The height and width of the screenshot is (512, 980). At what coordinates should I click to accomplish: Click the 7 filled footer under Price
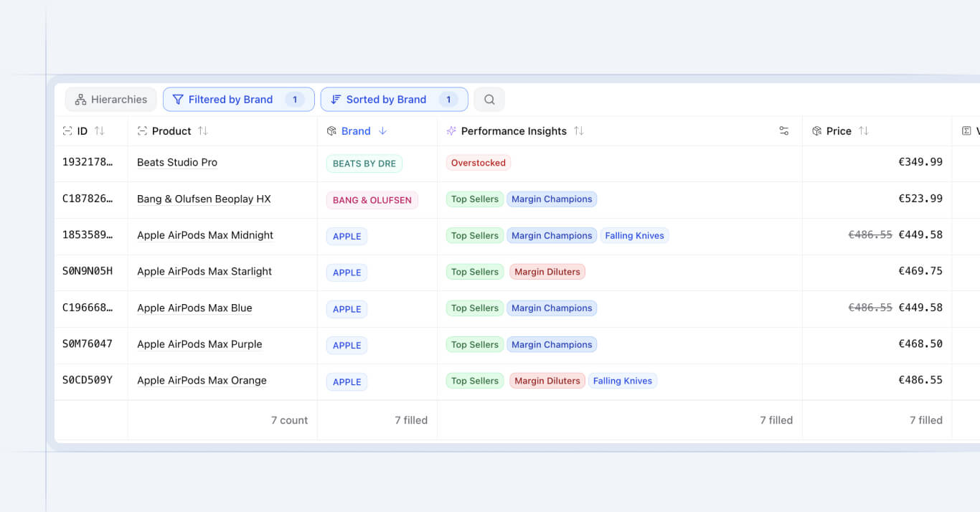click(926, 420)
